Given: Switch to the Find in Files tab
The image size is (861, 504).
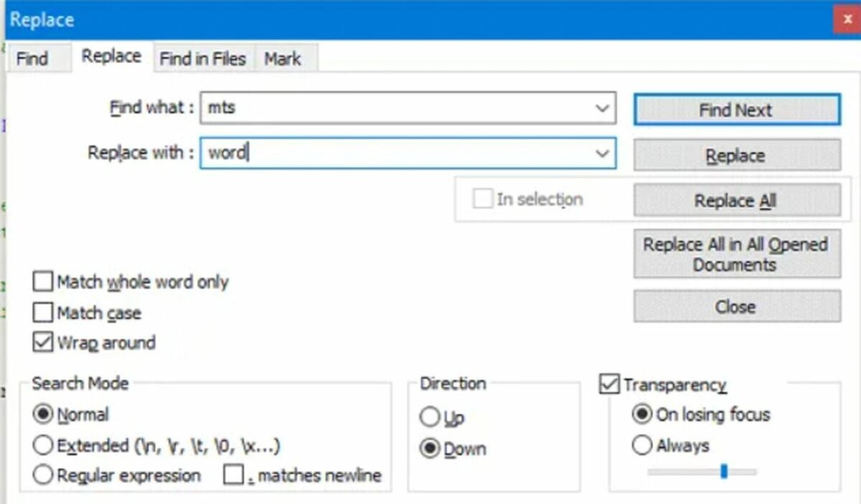Looking at the screenshot, I should 203,59.
